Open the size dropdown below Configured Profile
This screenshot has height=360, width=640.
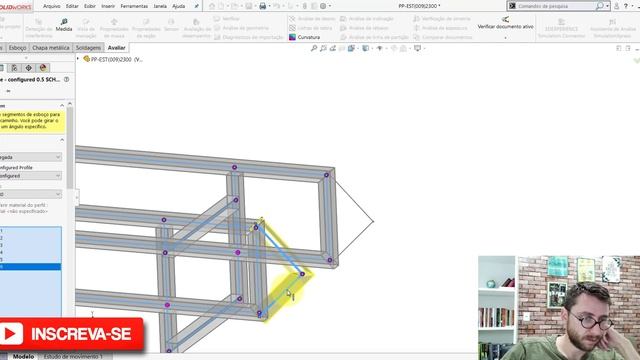31,194
